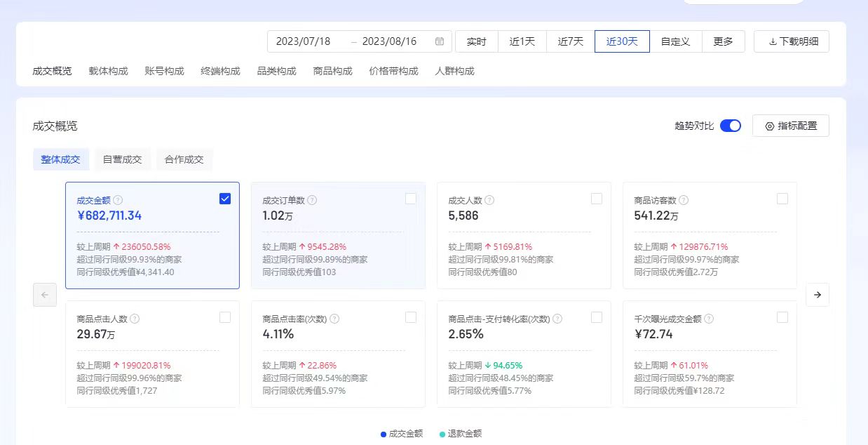
Task: Select the 合作成交 sub-tab
Action: [x=184, y=159]
